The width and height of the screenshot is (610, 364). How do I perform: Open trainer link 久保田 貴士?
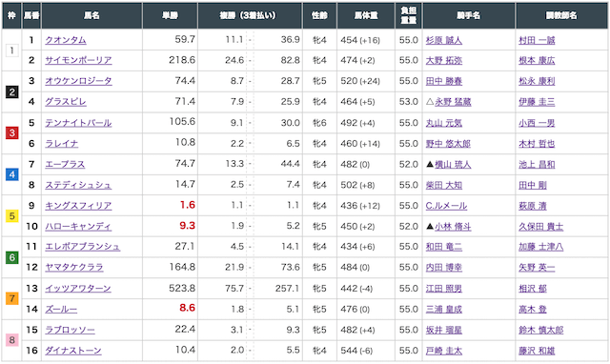coord(541,227)
